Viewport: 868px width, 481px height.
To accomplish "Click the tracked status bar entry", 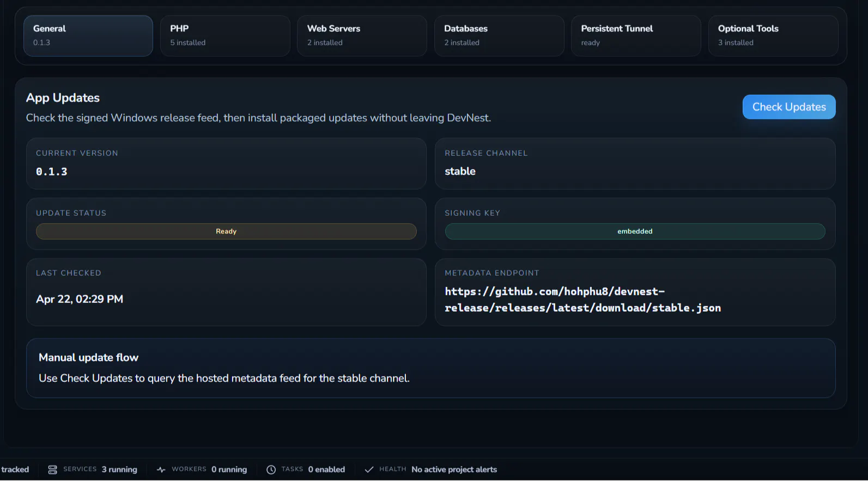I will (15, 470).
